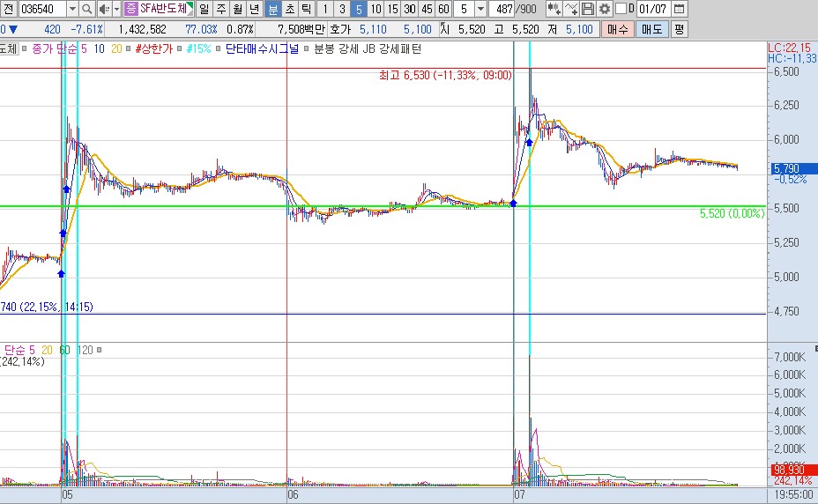This screenshot has width=818, height=504.
Task: Select 3-minute interval button
Action: coord(342,9)
